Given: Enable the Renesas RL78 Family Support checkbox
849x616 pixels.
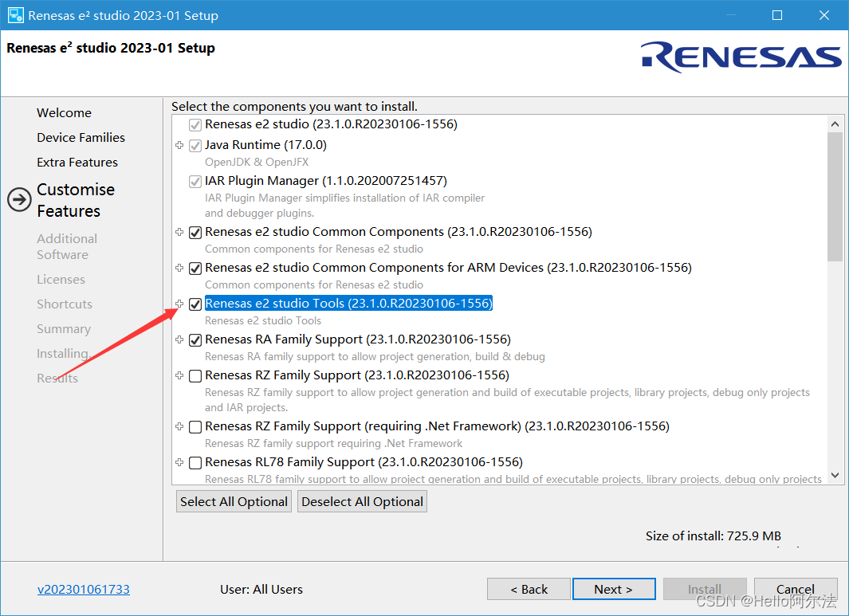Looking at the screenshot, I should (195, 463).
